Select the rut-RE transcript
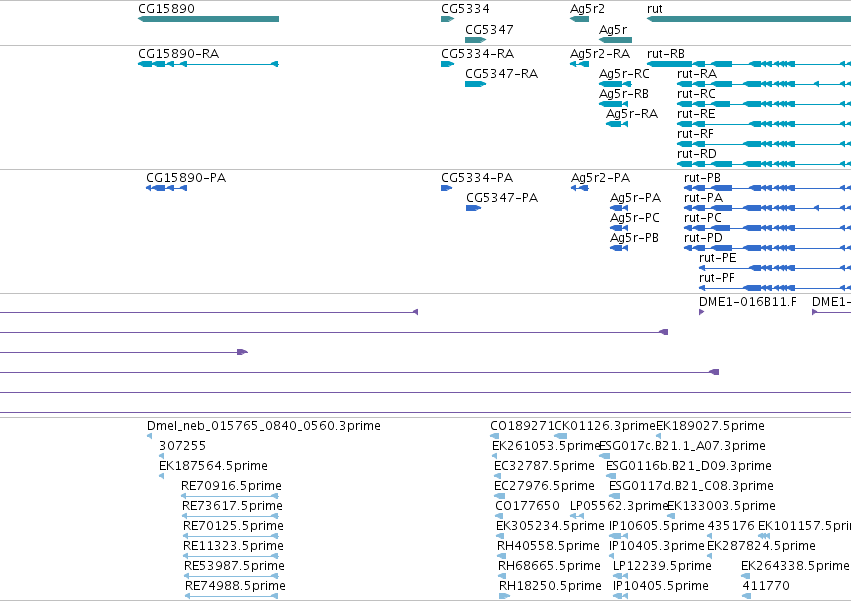The width and height of the screenshot is (851, 601). click(x=764, y=124)
